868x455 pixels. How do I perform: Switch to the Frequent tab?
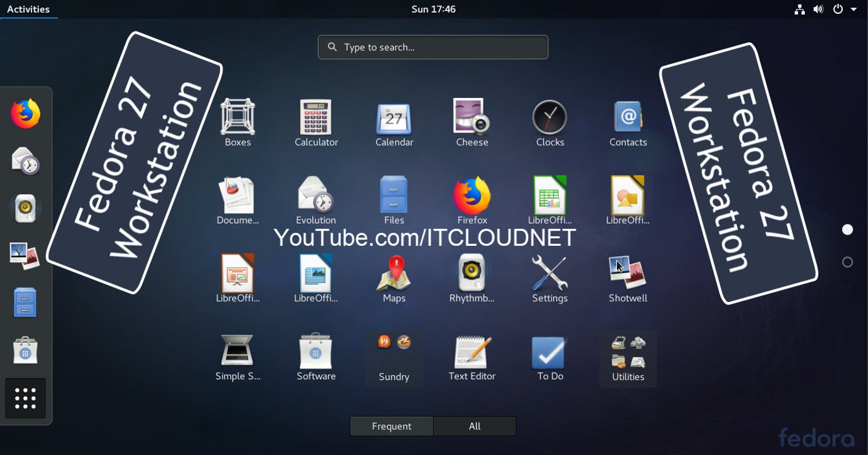(x=391, y=426)
